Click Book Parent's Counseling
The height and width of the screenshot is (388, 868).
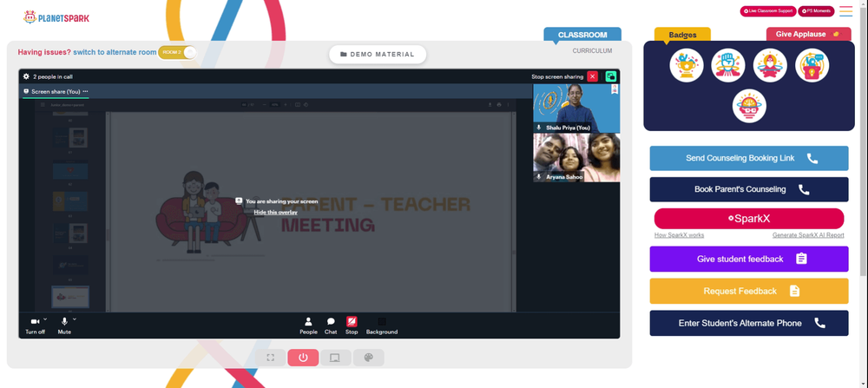point(749,189)
